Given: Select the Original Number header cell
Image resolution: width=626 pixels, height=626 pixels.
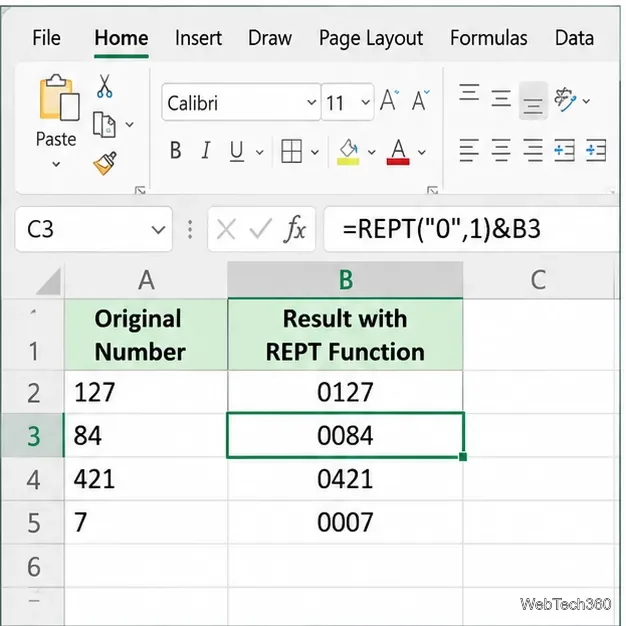Looking at the screenshot, I should 146,335.
